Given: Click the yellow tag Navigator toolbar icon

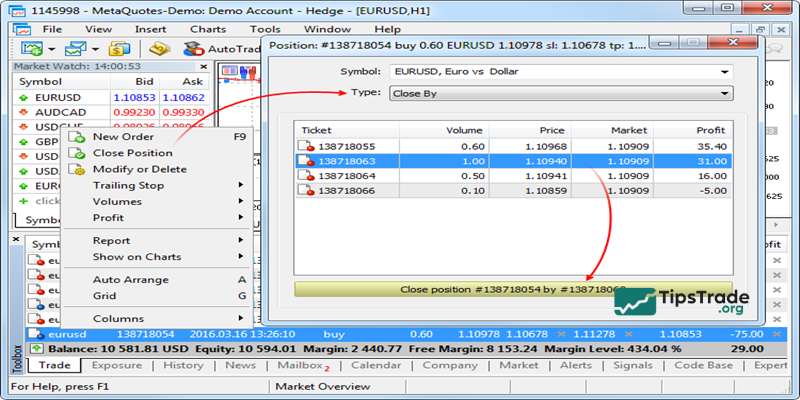Looking at the screenshot, I should click(159, 48).
